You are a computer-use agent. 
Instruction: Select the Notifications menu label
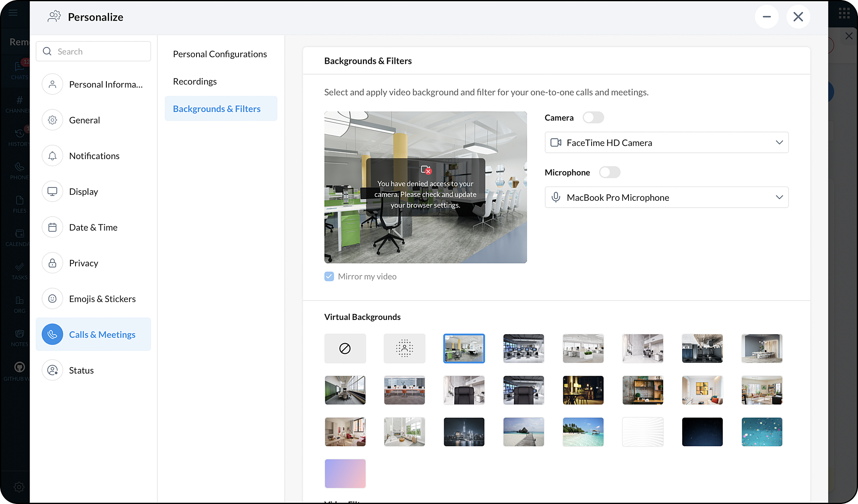click(x=94, y=156)
